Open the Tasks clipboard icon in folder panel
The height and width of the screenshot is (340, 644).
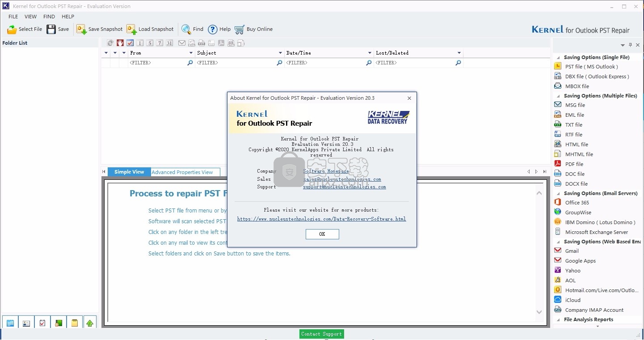[42, 323]
